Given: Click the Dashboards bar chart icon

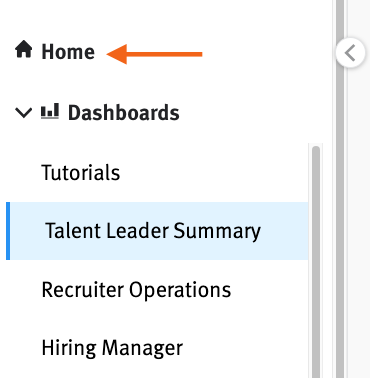Looking at the screenshot, I should click(x=50, y=111).
